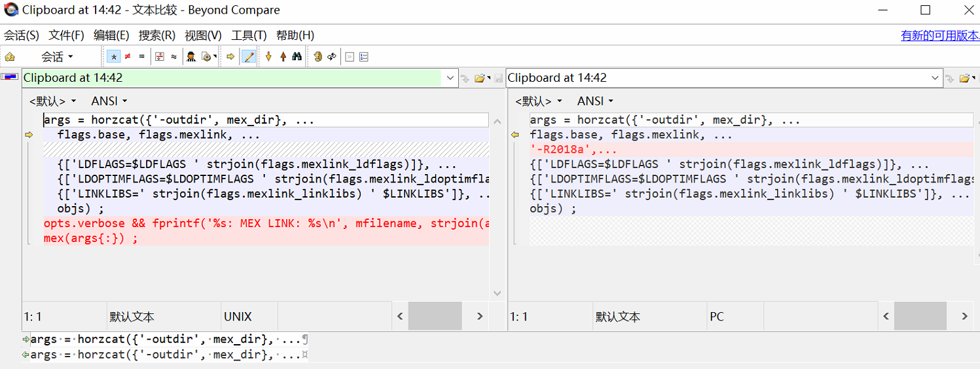The width and height of the screenshot is (980, 369).
Task: Open right pane <默认> format dropdown
Action: click(539, 101)
